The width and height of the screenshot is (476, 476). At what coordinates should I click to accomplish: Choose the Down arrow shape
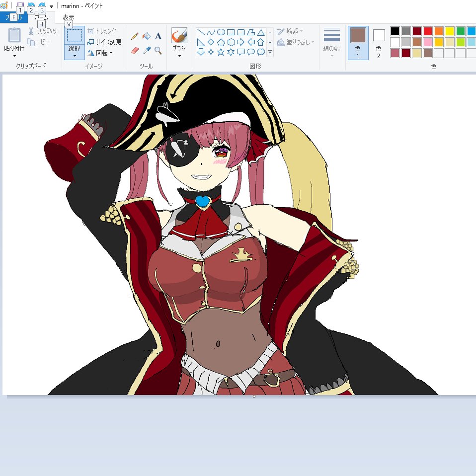[x=201, y=52]
